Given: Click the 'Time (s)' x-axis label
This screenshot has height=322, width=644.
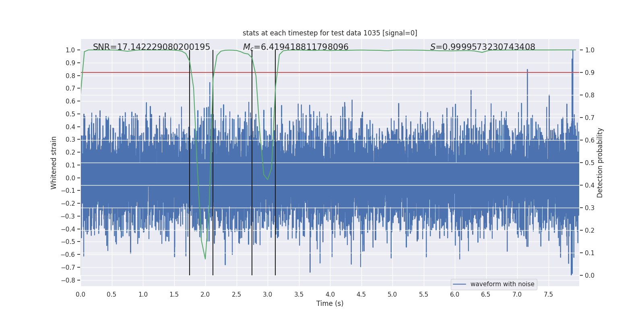Looking at the screenshot, I should point(330,303).
